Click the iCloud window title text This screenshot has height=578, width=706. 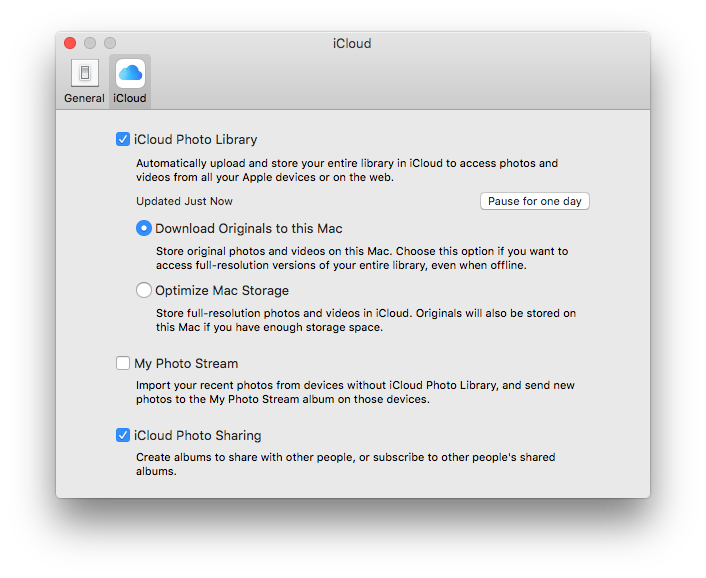352,44
